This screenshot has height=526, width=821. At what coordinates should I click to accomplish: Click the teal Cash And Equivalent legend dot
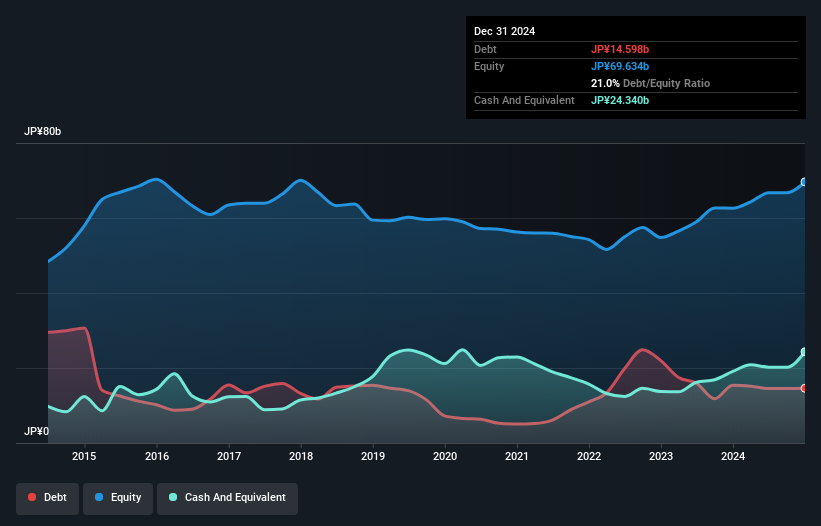(x=173, y=497)
